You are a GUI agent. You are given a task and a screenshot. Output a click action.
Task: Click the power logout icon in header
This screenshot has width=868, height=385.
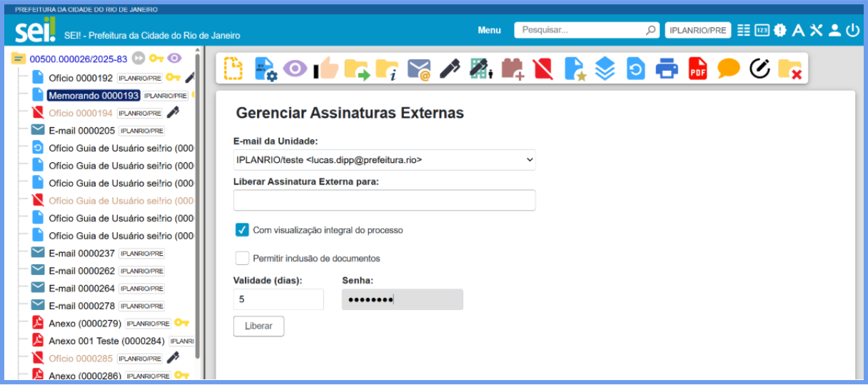point(853,30)
